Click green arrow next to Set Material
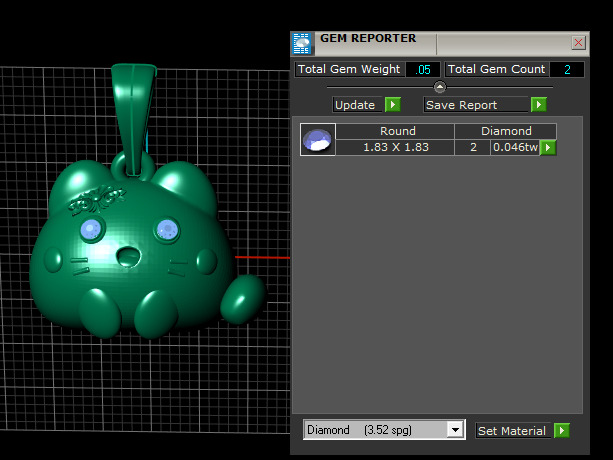The image size is (613, 460). point(562,431)
